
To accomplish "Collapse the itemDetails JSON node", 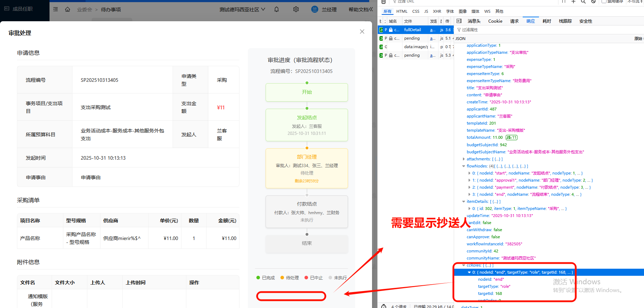I will tap(464, 201).
